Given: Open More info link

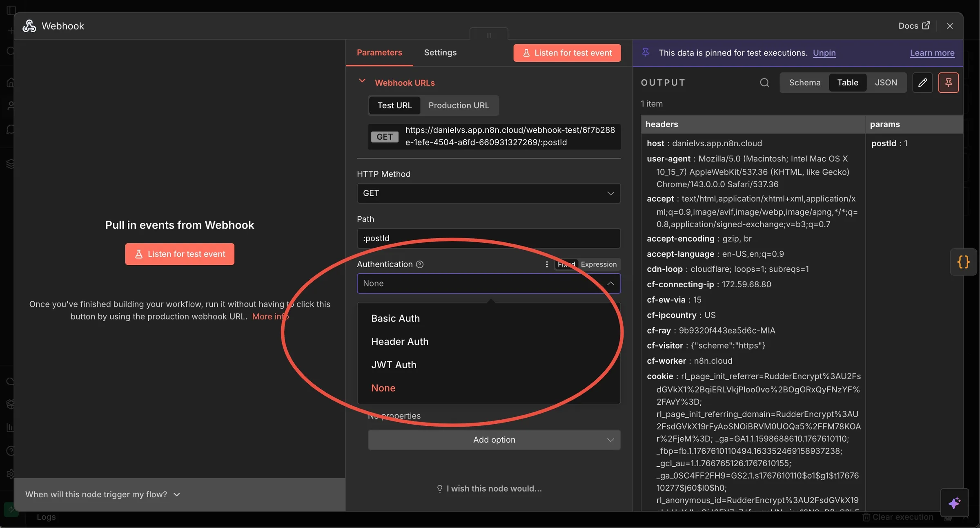Looking at the screenshot, I should point(270,316).
